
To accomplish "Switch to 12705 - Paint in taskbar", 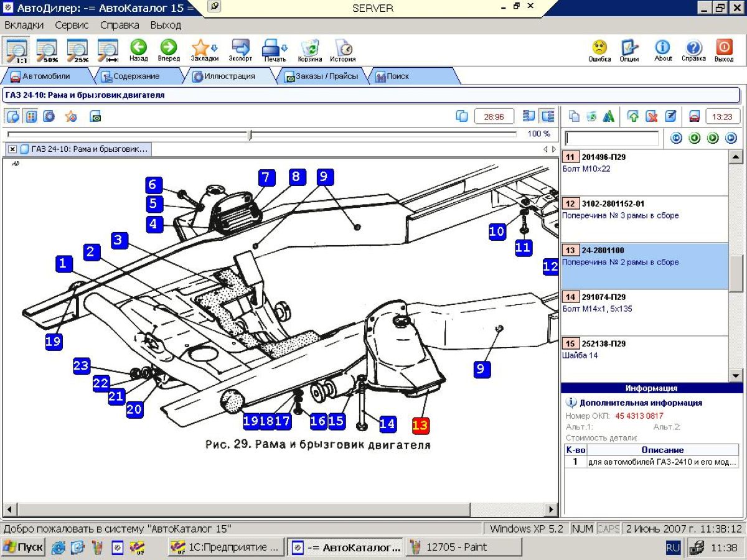I will tap(464, 548).
